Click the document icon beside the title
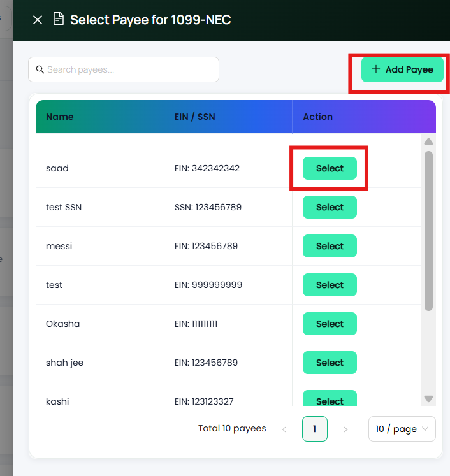Image resolution: width=450 pixels, height=476 pixels. [x=59, y=19]
